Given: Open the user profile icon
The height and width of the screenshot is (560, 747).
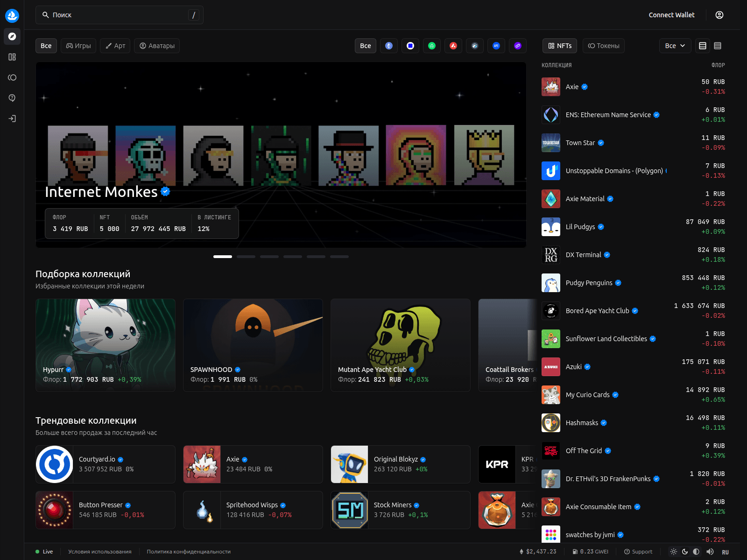Looking at the screenshot, I should point(719,15).
